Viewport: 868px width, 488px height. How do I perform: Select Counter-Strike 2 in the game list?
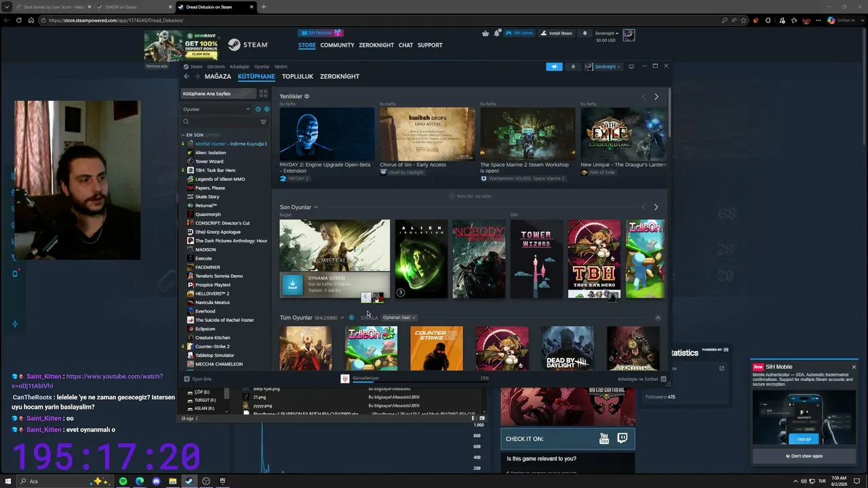point(212,346)
